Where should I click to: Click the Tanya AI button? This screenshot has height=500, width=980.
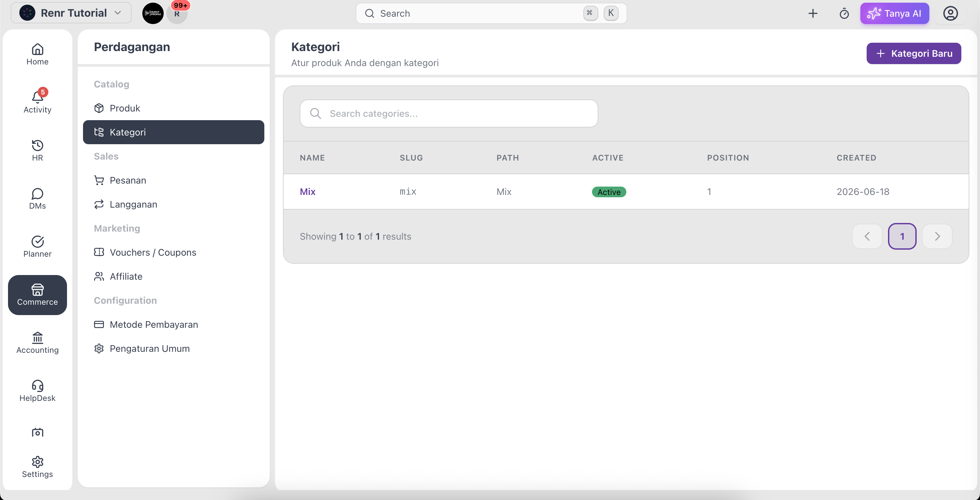894,13
